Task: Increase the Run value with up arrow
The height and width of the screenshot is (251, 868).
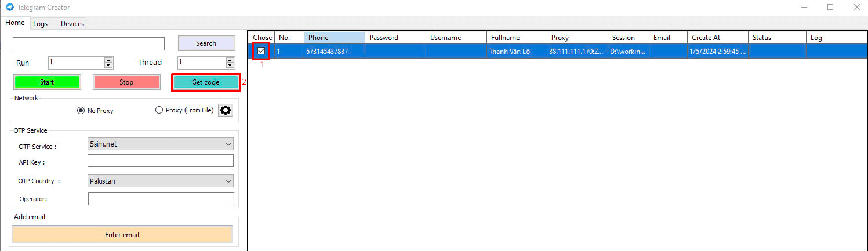Action: pos(108,60)
